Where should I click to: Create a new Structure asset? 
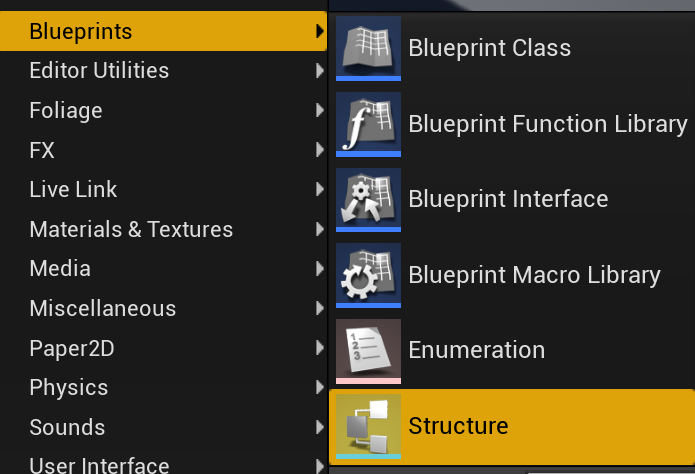pyautogui.click(x=512, y=427)
